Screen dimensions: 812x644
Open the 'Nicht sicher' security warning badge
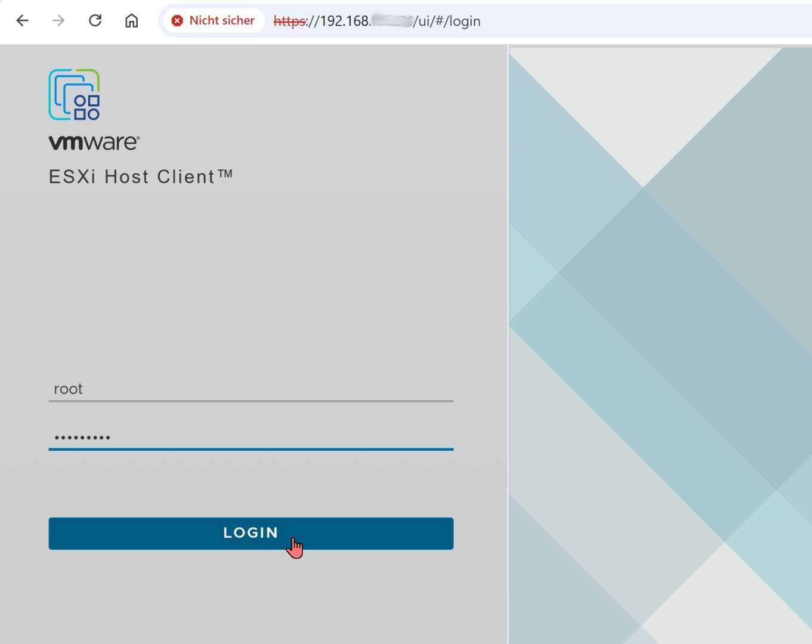click(x=213, y=21)
